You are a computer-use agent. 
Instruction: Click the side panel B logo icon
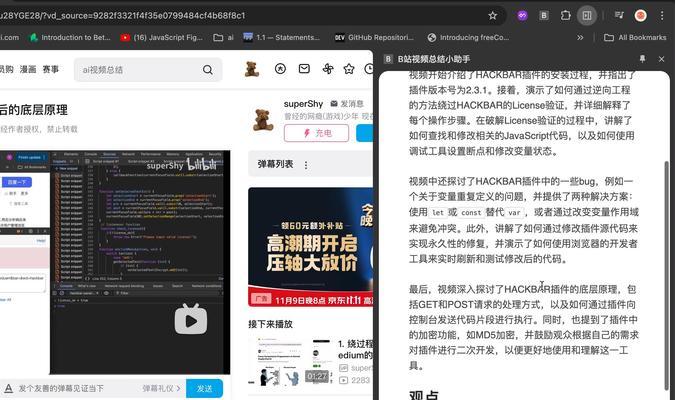point(388,59)
